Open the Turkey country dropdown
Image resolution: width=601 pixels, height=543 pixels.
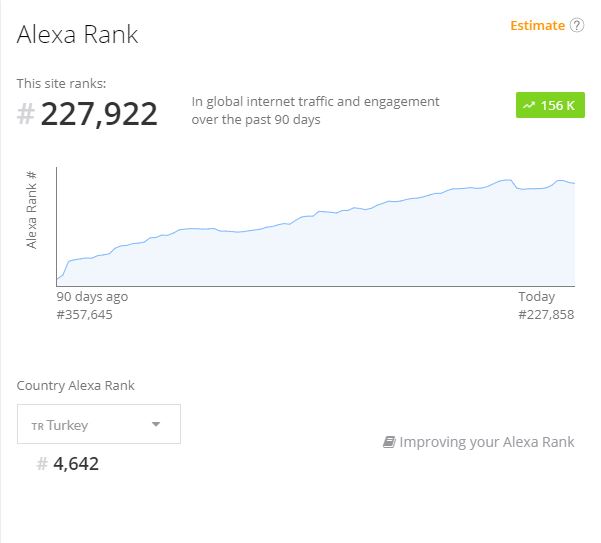(x=99, y=424)
